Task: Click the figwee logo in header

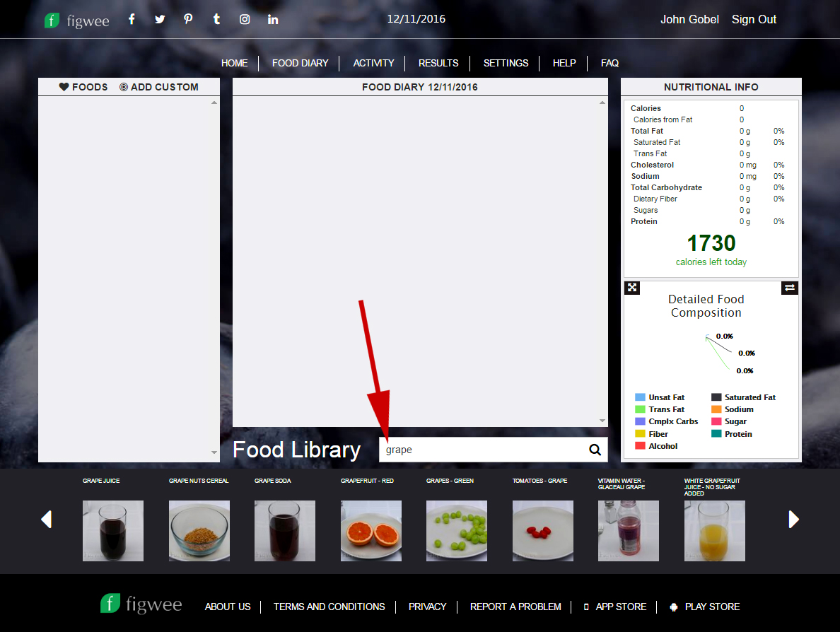Action: 77,21
